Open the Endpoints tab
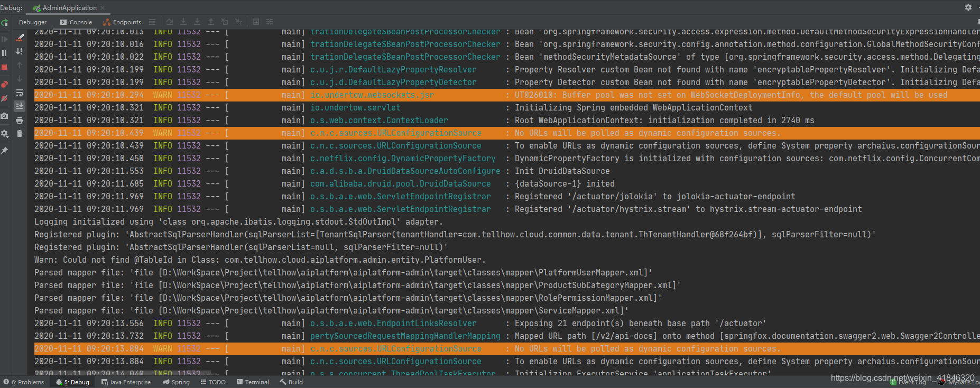The height and width of the screenshot is (388, 980). (122, 22)
